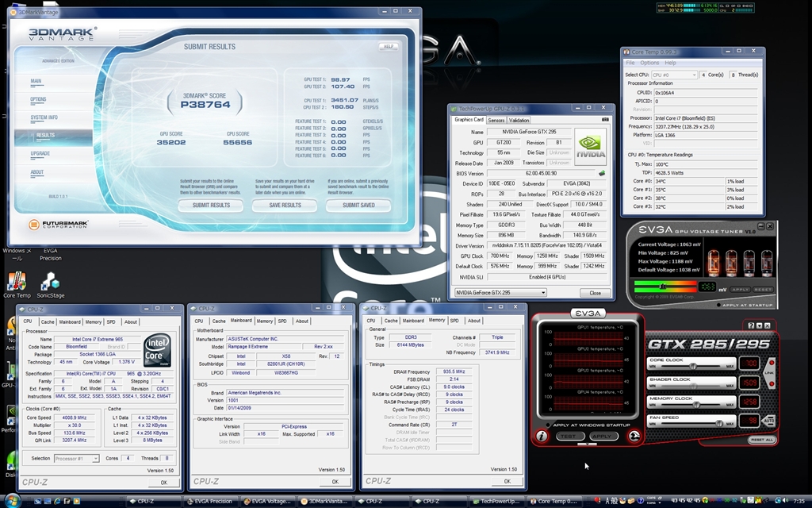Open Processor Selection dropdown in CPU-Z
The width and height of the screenshot is (812, 508).
coord(76,459)
